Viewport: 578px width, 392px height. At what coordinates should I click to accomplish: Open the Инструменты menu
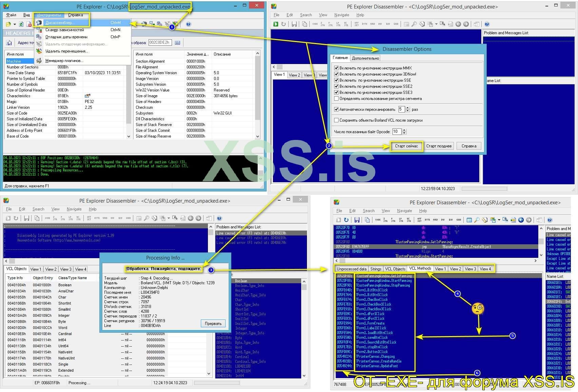(x=49, y=15)
